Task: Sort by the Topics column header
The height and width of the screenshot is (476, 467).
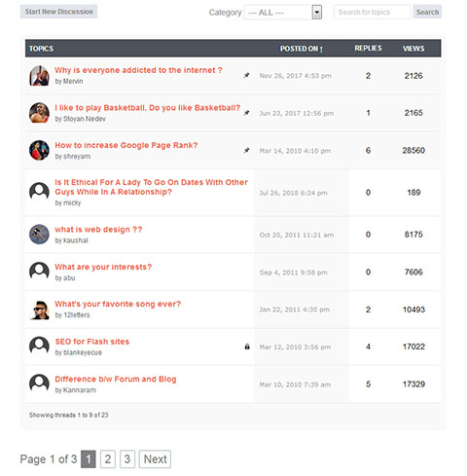Action: (x=41, y=49)
